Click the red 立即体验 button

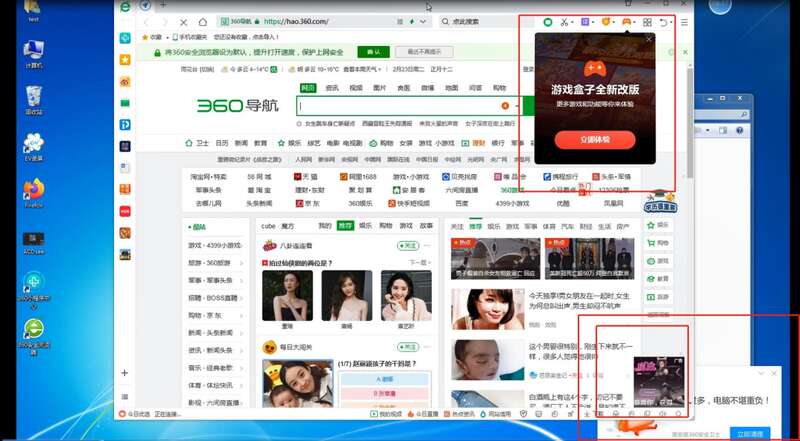(595, 140)
